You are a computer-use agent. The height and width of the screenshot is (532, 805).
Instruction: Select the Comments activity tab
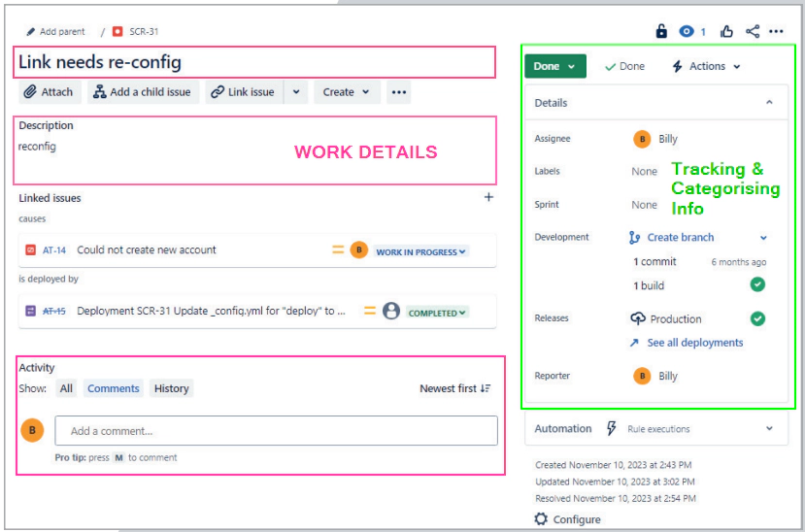click(113, 388)
